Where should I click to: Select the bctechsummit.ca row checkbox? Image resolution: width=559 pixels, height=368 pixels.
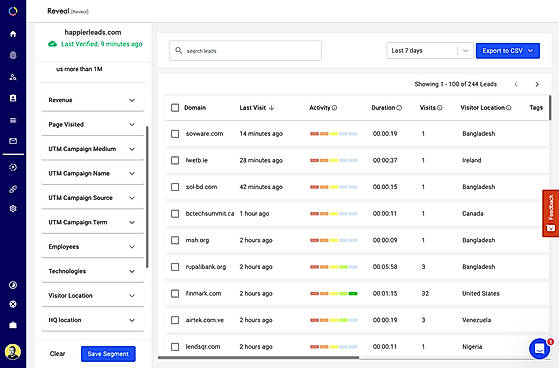point(175,214)
